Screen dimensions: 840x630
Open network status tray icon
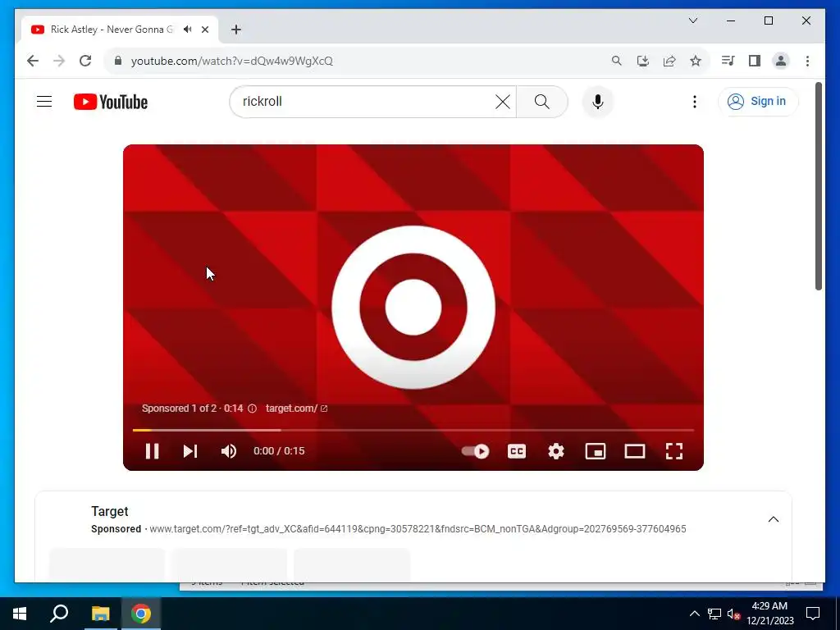point(714,614)
